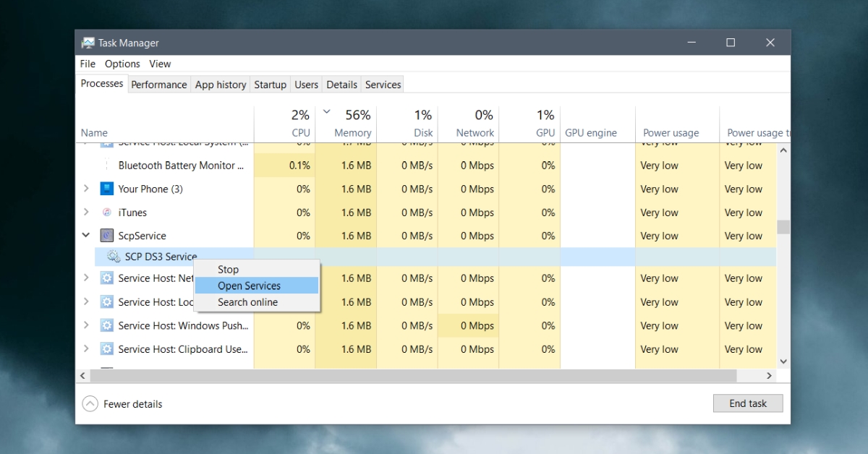
Task: Open the Options menu
Action: tap(122, 64)
